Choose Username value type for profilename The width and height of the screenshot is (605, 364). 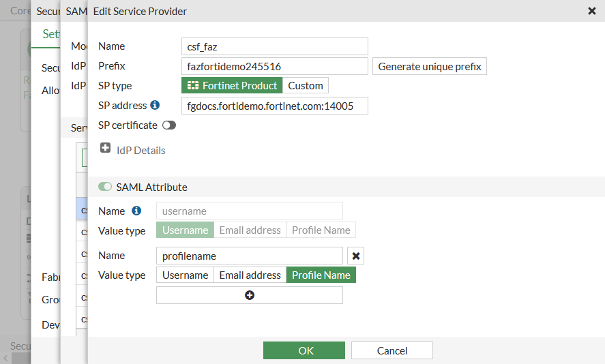point(185,275)
